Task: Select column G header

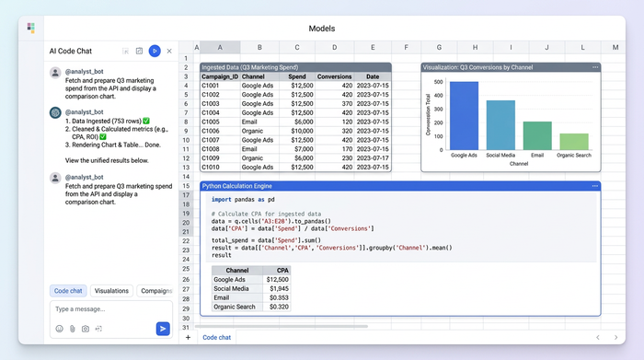Action: [x=439, y=47]
